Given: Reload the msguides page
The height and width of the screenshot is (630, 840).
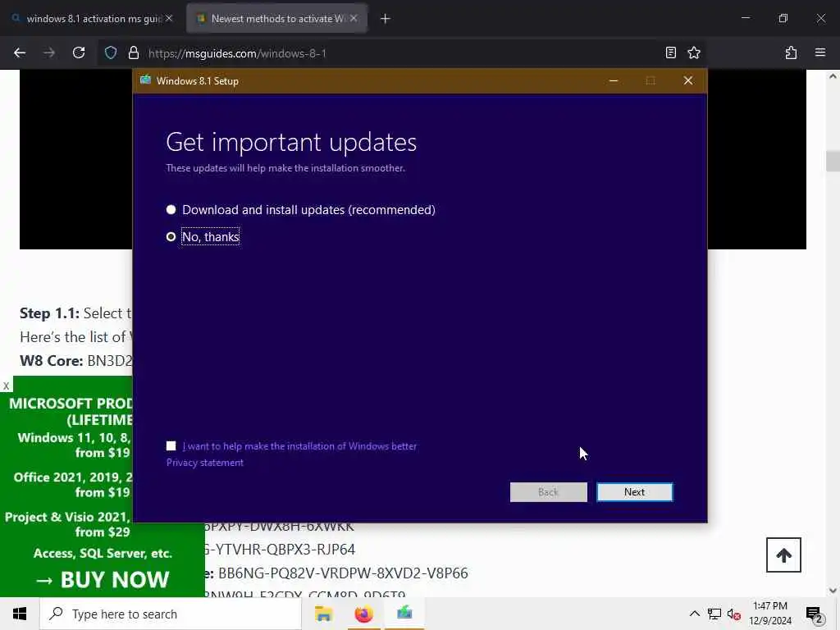Looking at the screenshot, I should pos(79,52).
